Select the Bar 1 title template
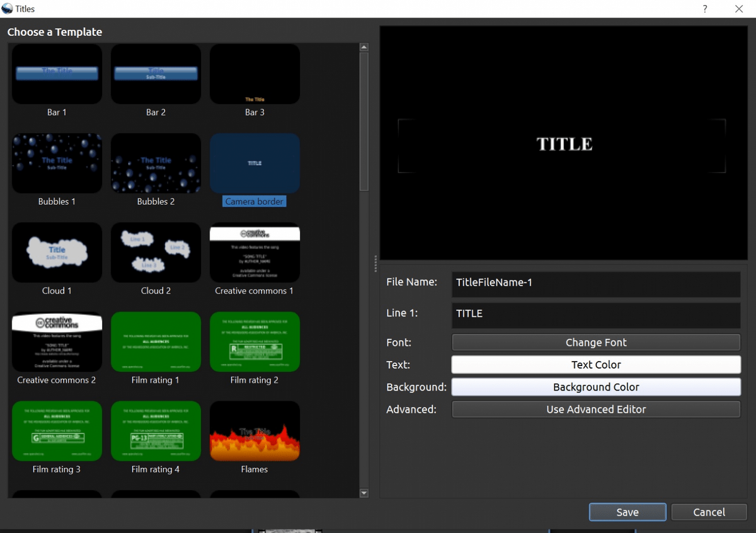The height and width of the screenshot is (533, 756). 57,74
